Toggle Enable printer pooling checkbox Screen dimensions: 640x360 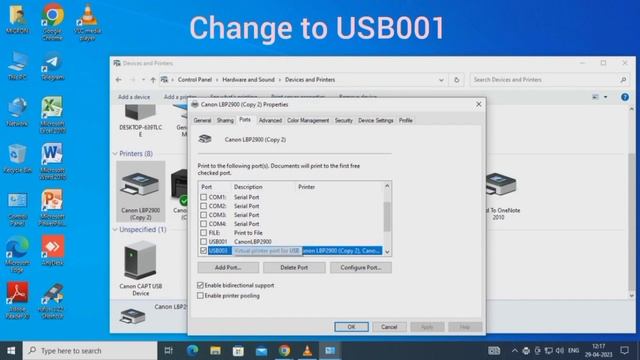(x=200, y=296)
